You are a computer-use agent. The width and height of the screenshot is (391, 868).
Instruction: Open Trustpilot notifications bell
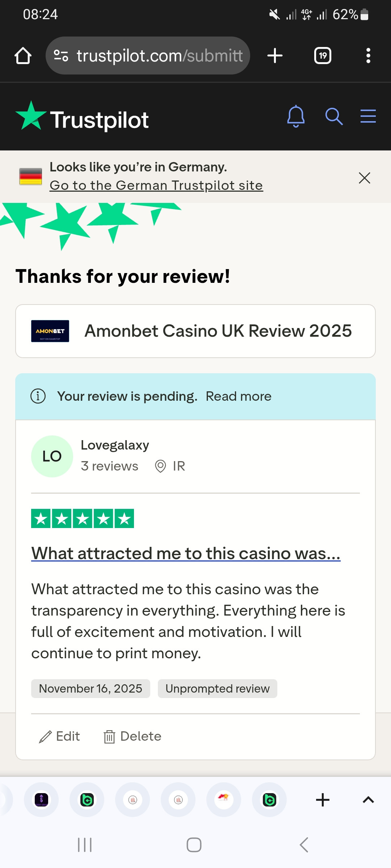296,116
